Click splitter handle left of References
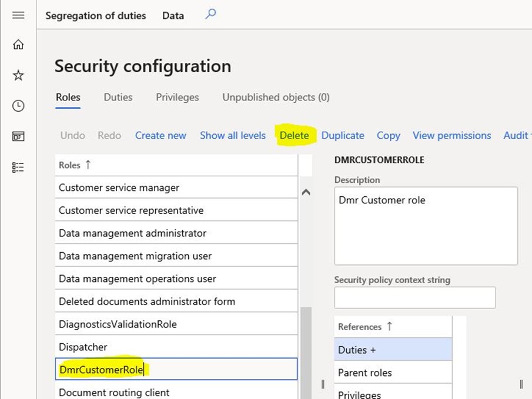 pyautogui.click(x=323, y=384)
